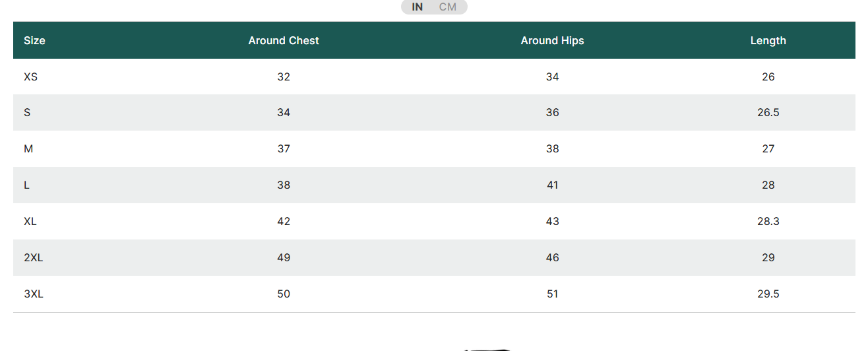Select the 3XL size row label
The width and height of the screenshot is (868, 351).
(34, 294)
